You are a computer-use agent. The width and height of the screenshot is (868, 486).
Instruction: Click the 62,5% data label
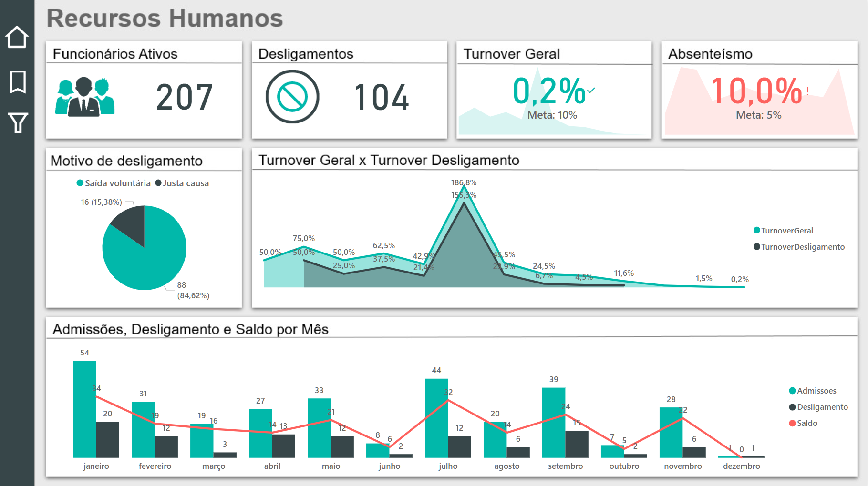pos(384,245)
